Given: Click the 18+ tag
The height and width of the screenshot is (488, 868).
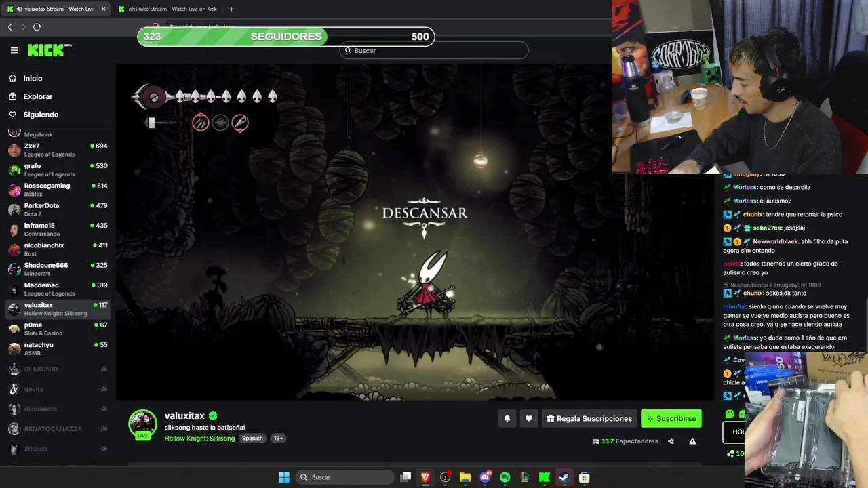Looking at the screenshot, I should tap(278, 439).
